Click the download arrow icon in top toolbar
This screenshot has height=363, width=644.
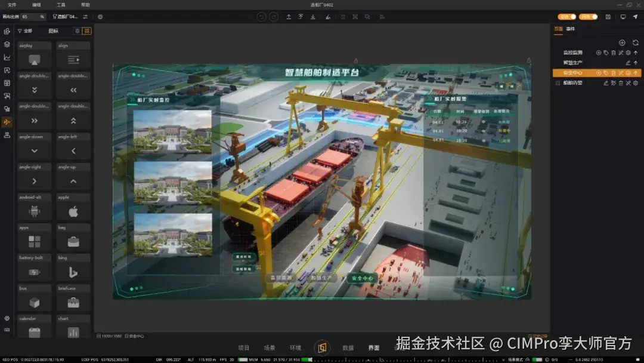point(313,17)
